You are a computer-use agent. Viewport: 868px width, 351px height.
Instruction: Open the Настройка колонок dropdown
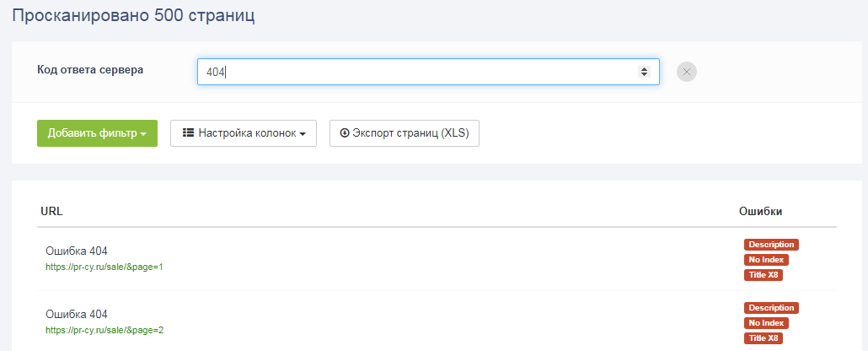pos(244,133)
